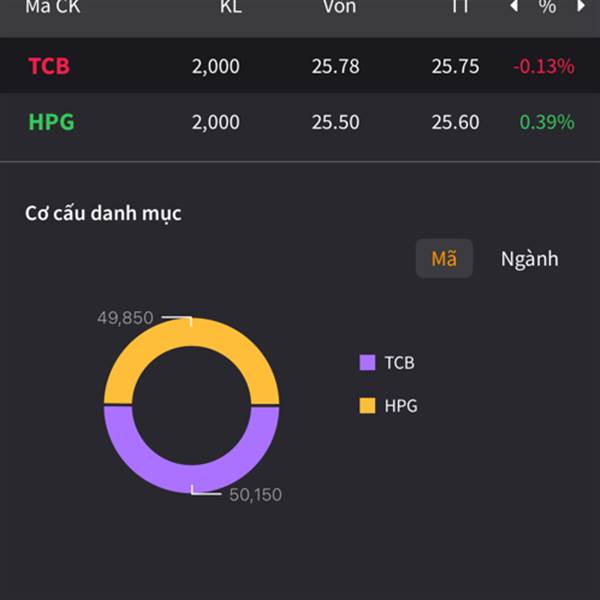Viewport: 600px width, 600px height.
Task: Sort by the Vốn column header
Action: [339, 7]
